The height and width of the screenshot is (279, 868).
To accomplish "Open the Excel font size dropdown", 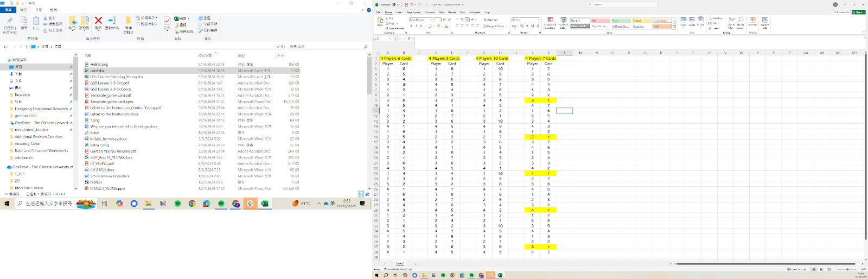I will pos(440,20).
